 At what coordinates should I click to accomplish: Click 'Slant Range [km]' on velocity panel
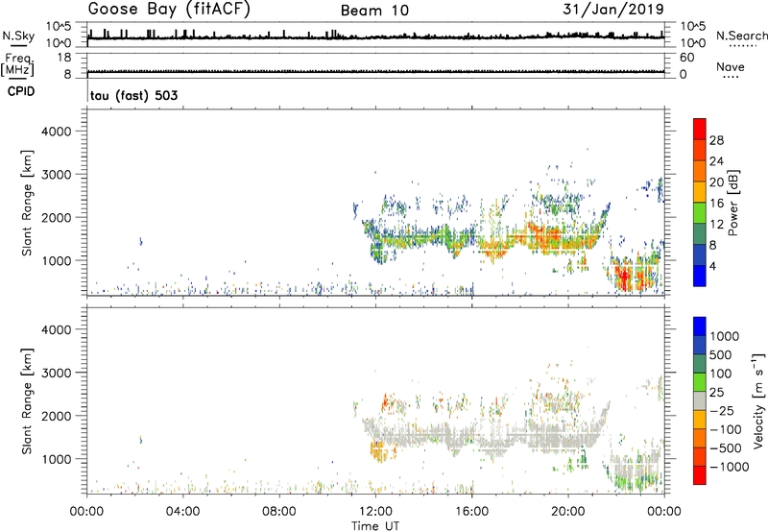pos(27,401)
